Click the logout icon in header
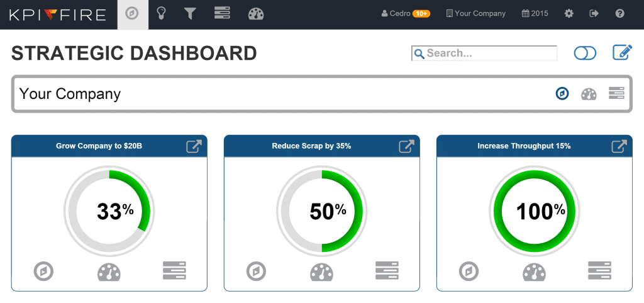Viewport: 644px width, 303px height. 594,13
